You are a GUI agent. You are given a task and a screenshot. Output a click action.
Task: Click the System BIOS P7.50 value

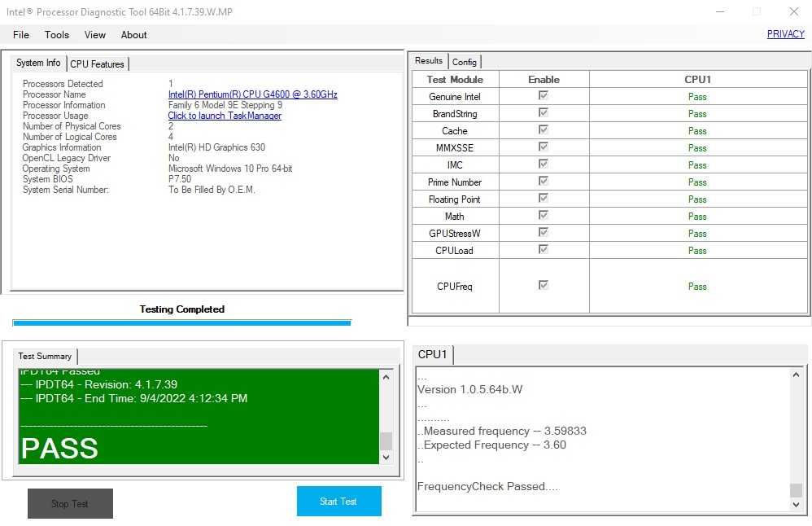point(180,179)
